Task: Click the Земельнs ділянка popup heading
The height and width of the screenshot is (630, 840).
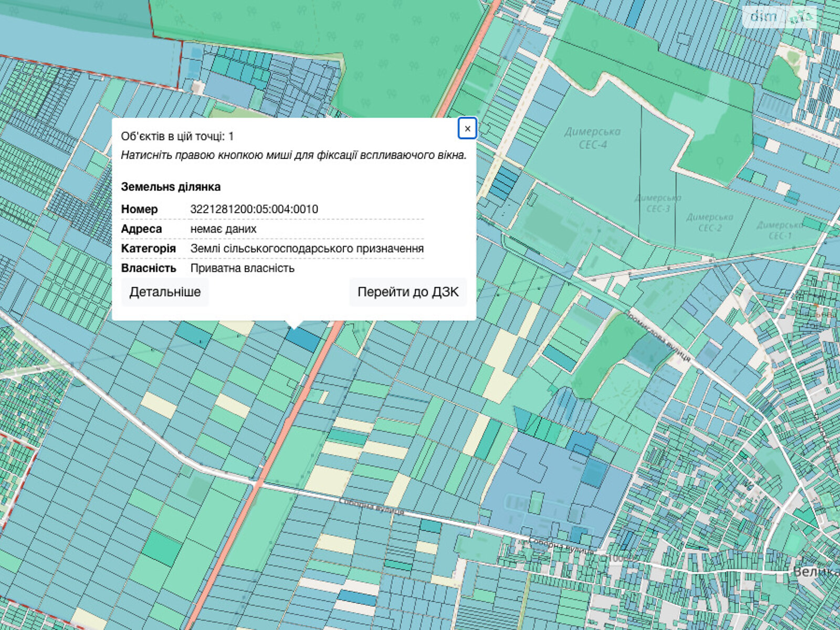Action: pyautogui.click(x=171, y=187)
